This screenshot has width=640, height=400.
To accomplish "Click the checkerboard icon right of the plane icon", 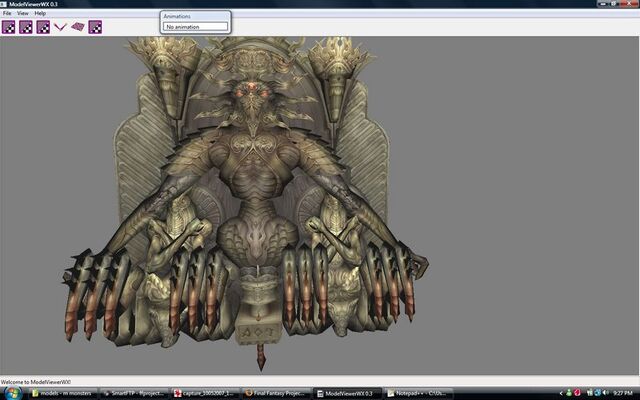I will pyautogui.click(x=95, y=27).
